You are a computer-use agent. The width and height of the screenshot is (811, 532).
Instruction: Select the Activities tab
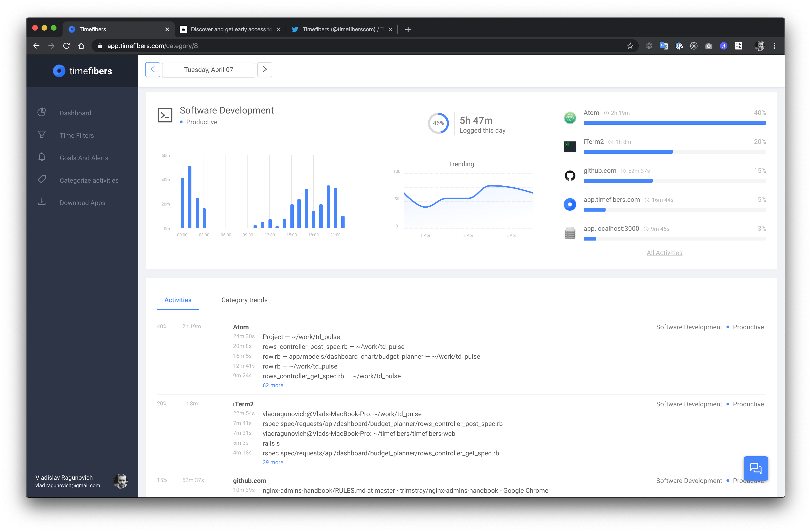[x=177, y=300]
